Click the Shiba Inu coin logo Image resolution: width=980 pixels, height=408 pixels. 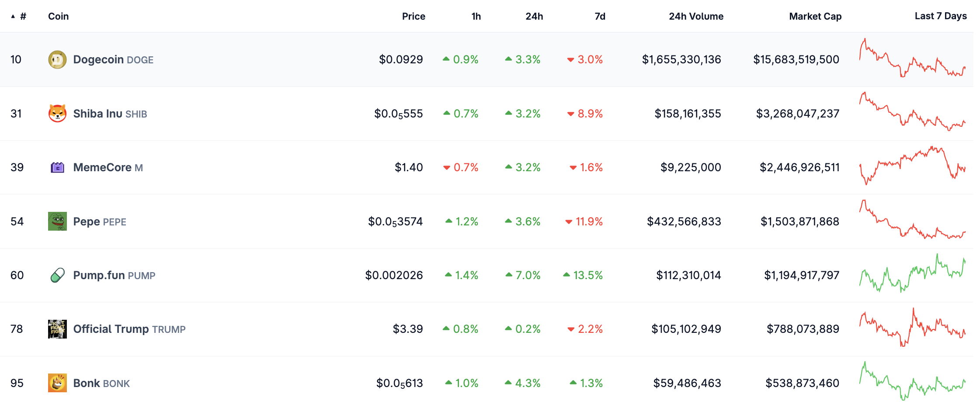pos(57,114)
